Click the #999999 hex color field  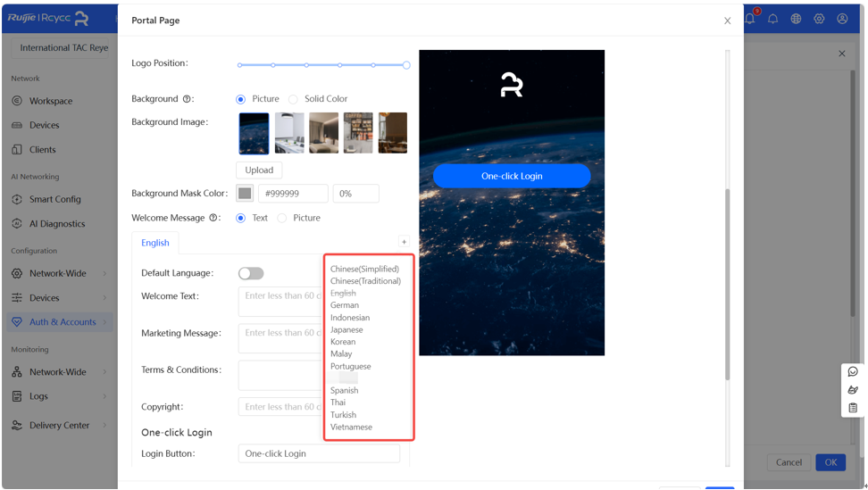(x=293, y=194)
